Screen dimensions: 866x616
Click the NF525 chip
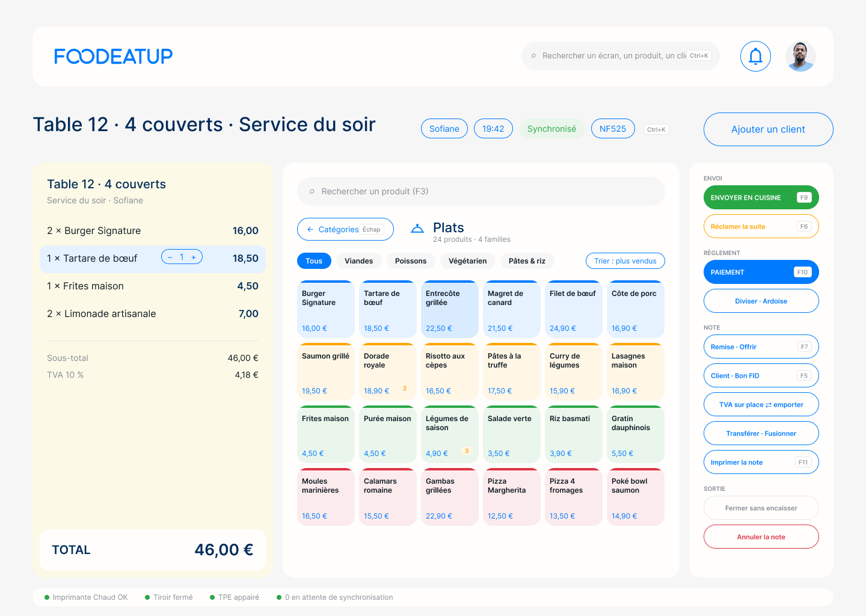click(613, 129)
